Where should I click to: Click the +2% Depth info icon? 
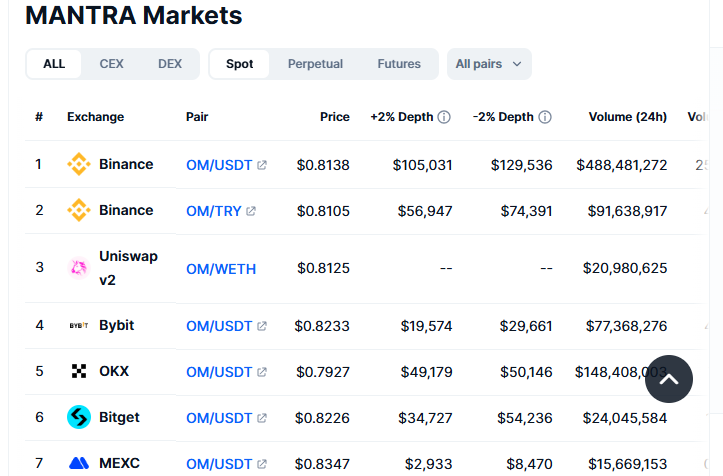coord(444,117)
